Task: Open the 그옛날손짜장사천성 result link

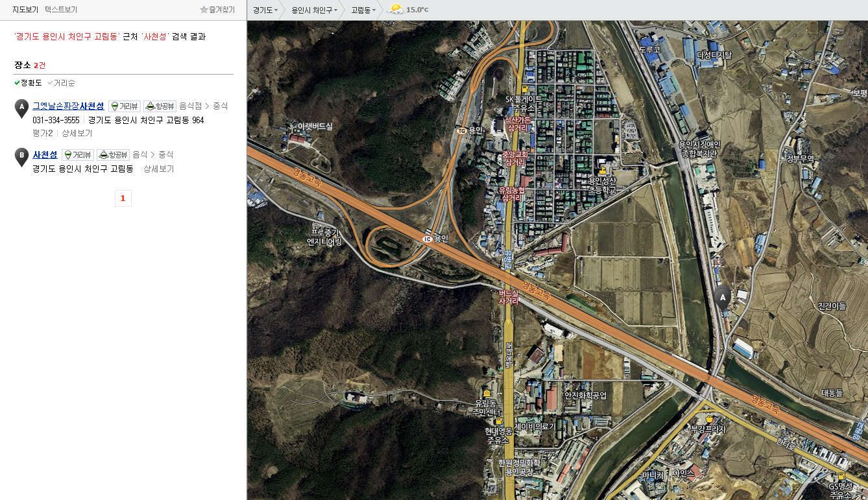Action: [x=68, y=106]
